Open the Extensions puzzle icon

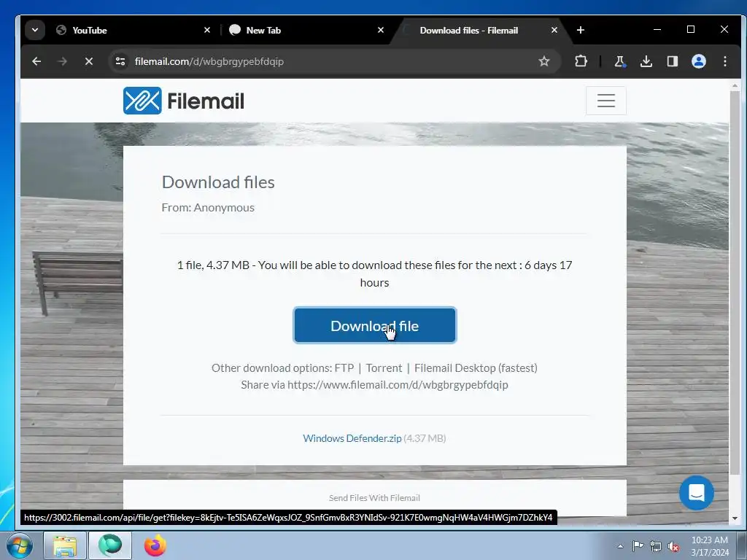click(x=581, y=61)
